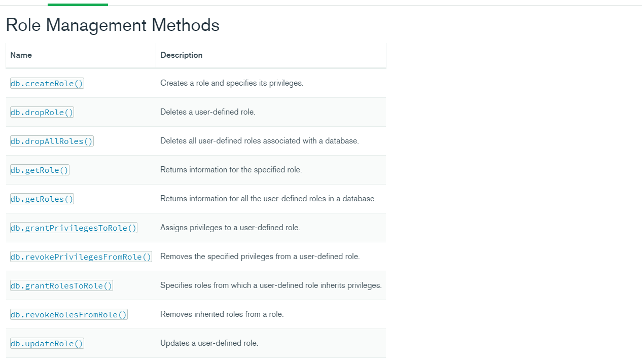Click the Description column header
The image size is (642, 364).
[182, 55]
